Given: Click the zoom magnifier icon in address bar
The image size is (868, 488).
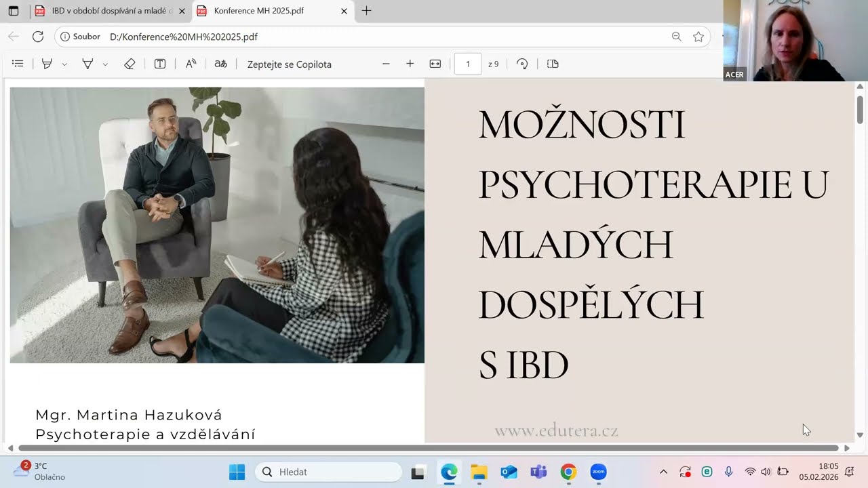Looking at the screenshot, I should point(676,37).
